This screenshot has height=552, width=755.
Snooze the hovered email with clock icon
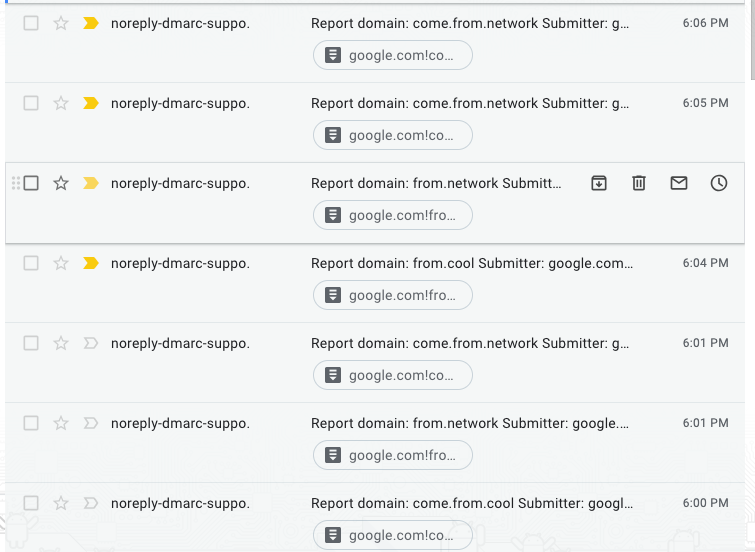click(719, 183)
